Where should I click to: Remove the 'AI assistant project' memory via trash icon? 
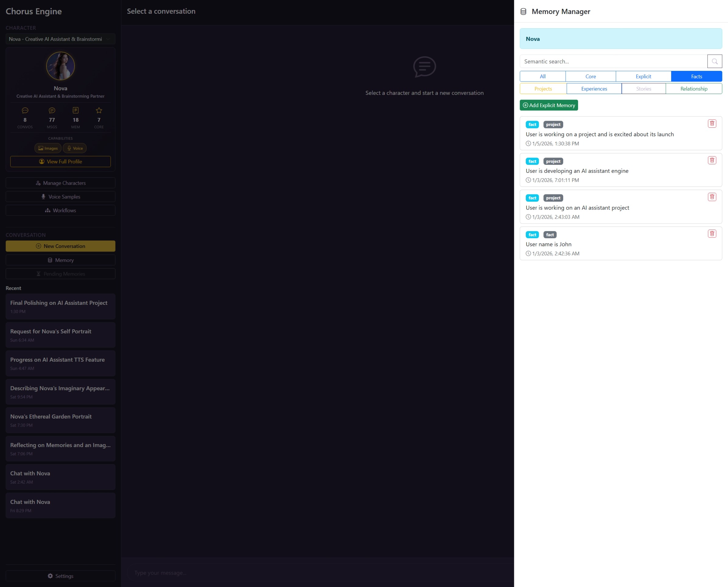point(712,197)
